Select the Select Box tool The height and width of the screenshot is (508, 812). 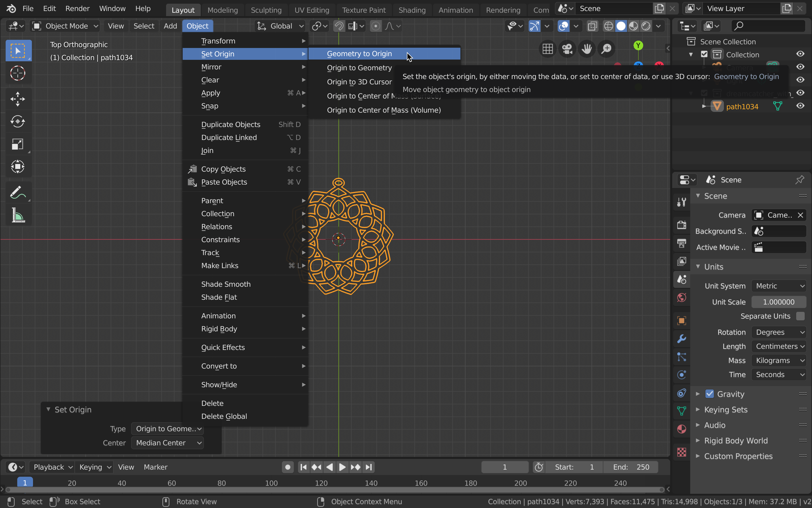(18, 51)
